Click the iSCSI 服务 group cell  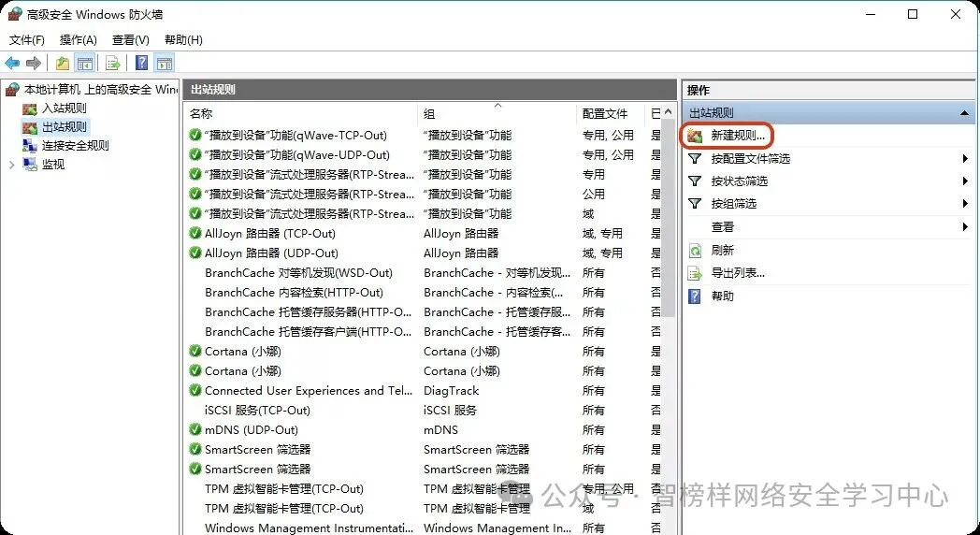450,411
